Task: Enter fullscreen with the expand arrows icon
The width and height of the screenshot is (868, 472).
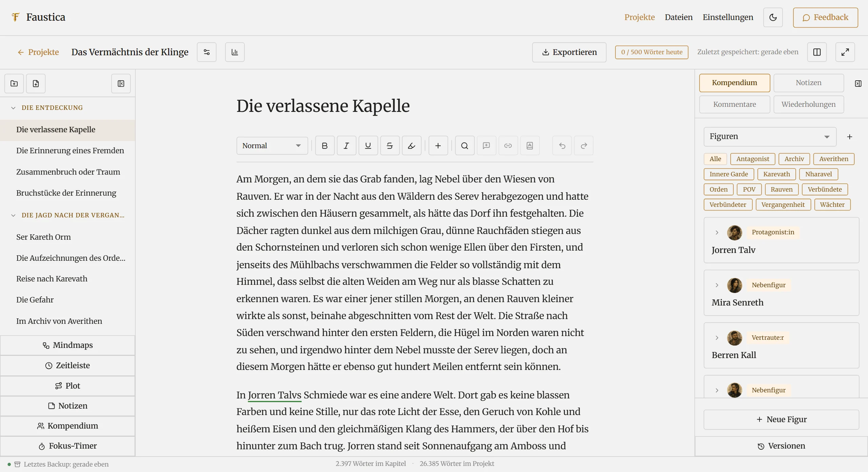Action: click(x=845, y=52)
